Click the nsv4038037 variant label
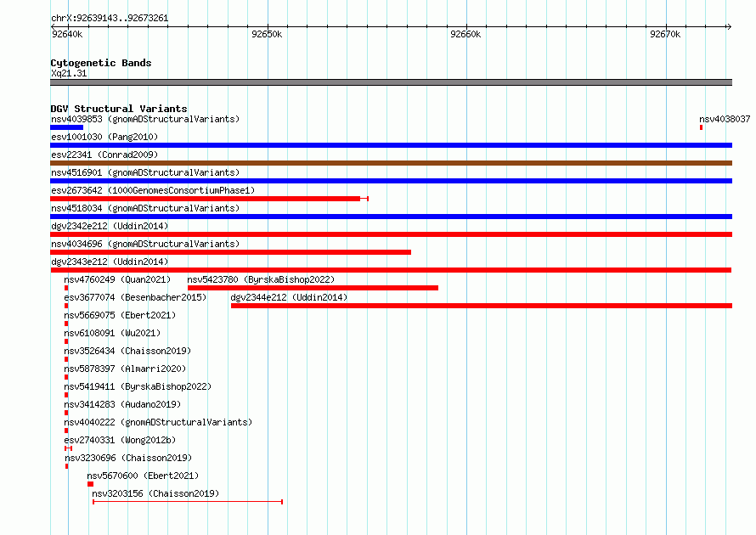This screenshot has width=756, height=535. click(x=725, y=119)
